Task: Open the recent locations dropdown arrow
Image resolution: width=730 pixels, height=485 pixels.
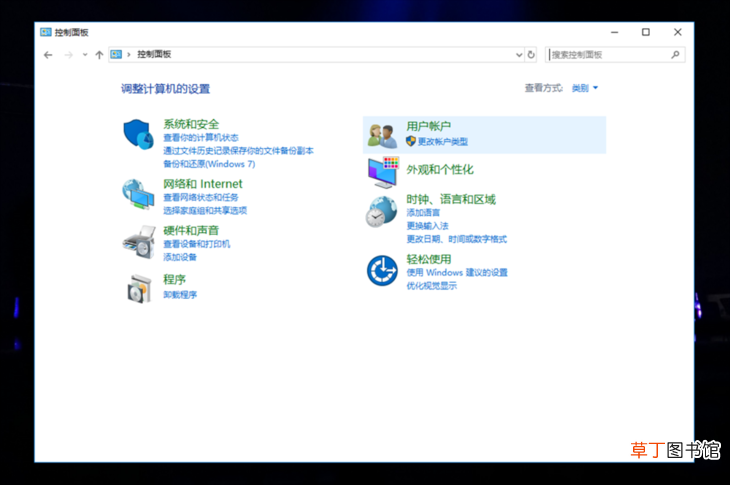Action: coord(85,55)
